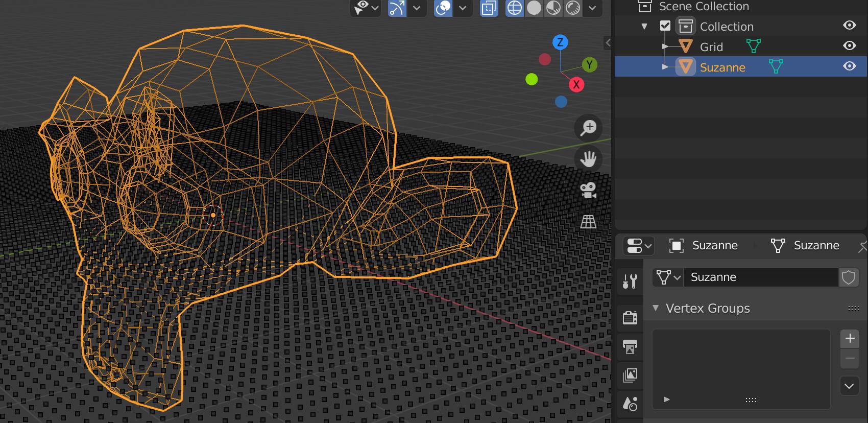The width and height of the screenshot is (868, 423).
Task: Click the Vertex Groups panel drag grip
Action: [853, 308]
